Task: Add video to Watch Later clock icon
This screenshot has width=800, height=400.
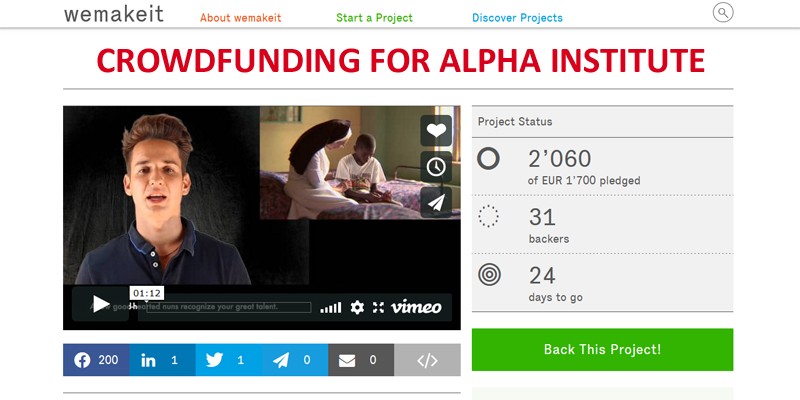Action: coord(436,167)
